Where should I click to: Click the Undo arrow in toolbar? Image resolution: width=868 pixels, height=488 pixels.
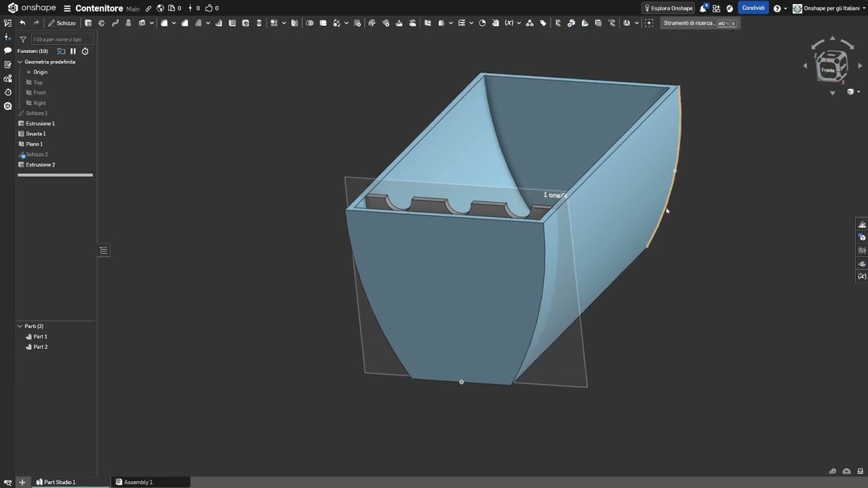[x=22, y=23]
